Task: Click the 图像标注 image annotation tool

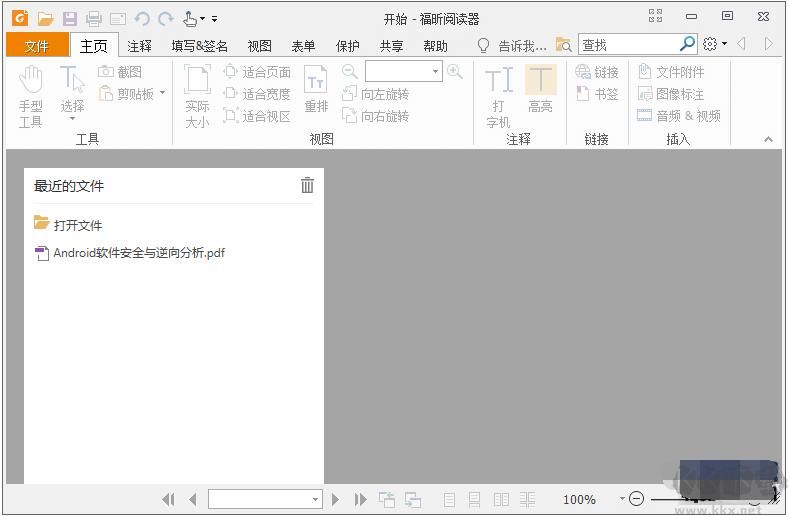Action: tap(671, 94)
